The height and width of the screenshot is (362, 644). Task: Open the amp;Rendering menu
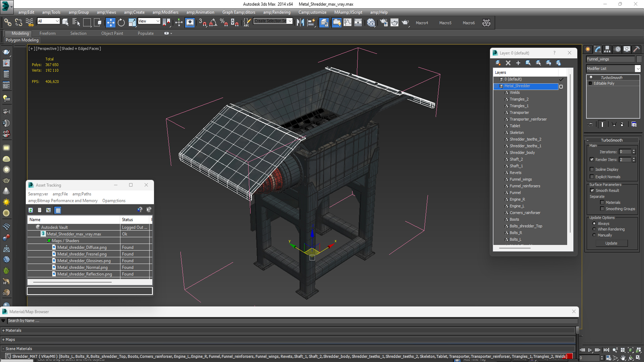(277, 12)
